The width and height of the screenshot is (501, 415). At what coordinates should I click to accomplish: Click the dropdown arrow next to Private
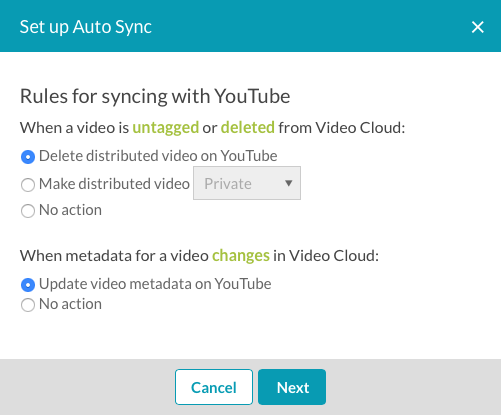(x=289, y=183)
